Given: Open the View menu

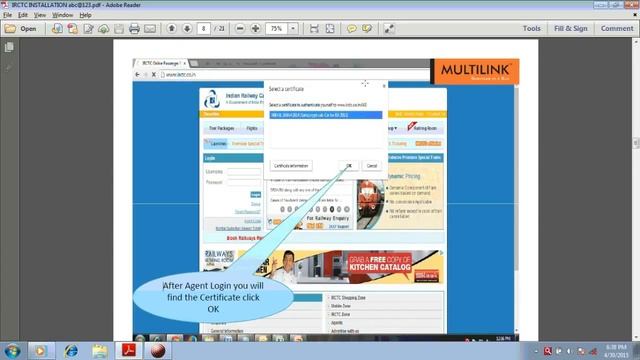Looking at the screenshot, I should [40, 15].
